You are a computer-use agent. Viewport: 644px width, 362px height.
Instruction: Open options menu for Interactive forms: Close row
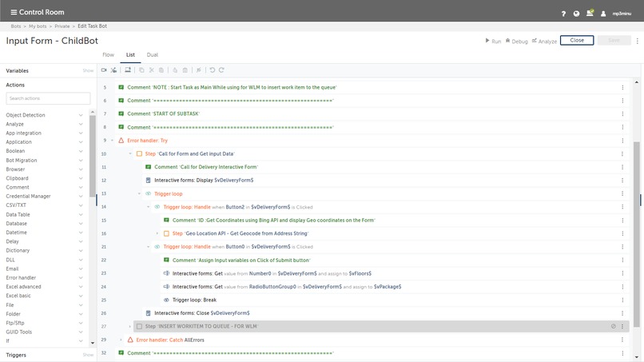622,313
